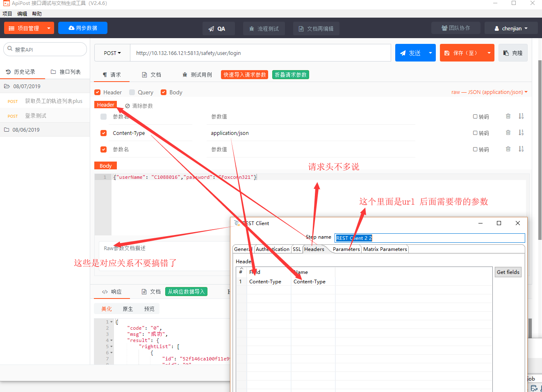
Task: Switch to 测试用例 tab
Action: click(197, 75)
